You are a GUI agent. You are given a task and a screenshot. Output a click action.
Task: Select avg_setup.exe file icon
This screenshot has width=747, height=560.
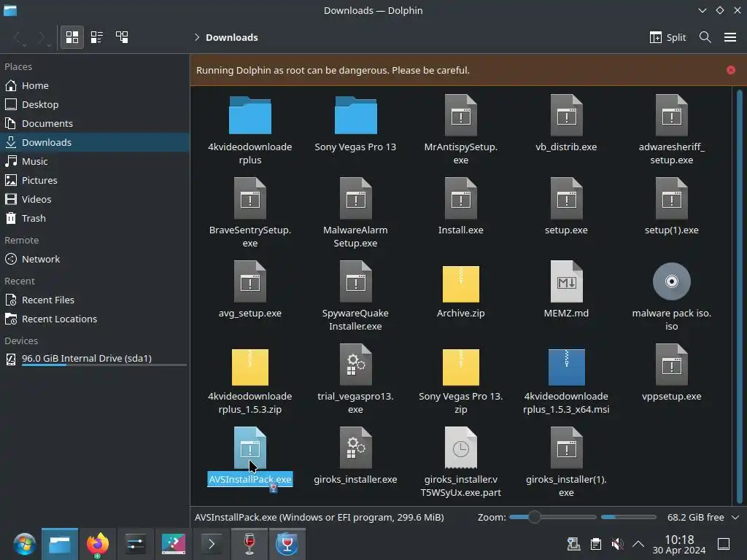(250, 281)
